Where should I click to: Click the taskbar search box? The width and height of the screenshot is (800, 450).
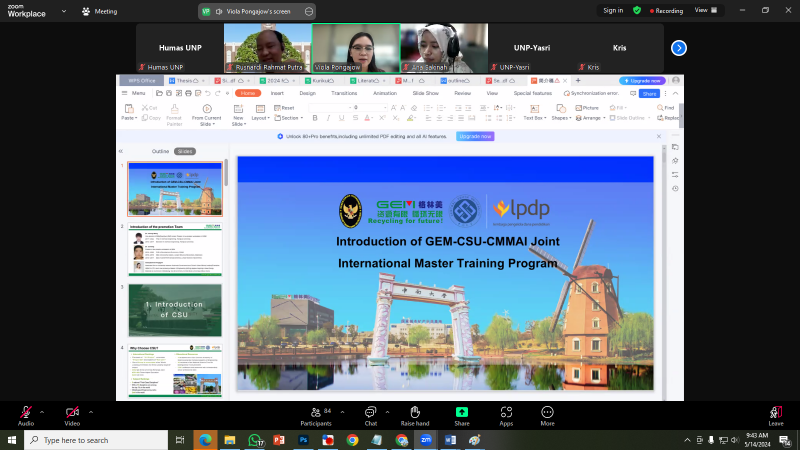(x=96, y=440)
